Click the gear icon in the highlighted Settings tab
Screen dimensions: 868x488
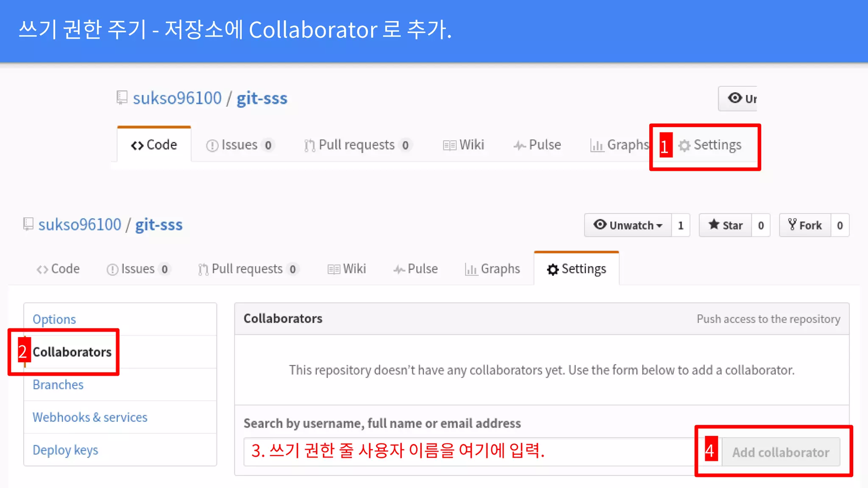click(x=684, y=146)
